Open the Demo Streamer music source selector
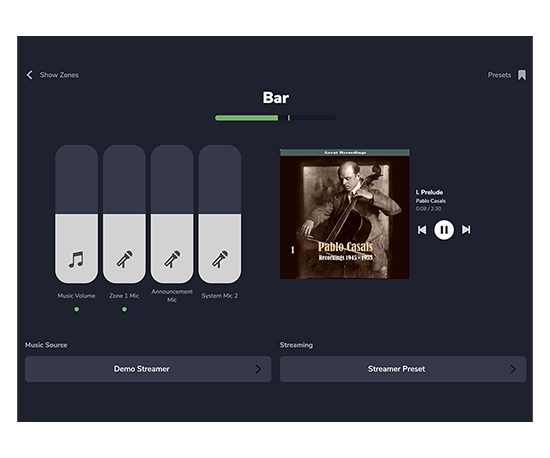The image size is (550, 458). (148, 369)
